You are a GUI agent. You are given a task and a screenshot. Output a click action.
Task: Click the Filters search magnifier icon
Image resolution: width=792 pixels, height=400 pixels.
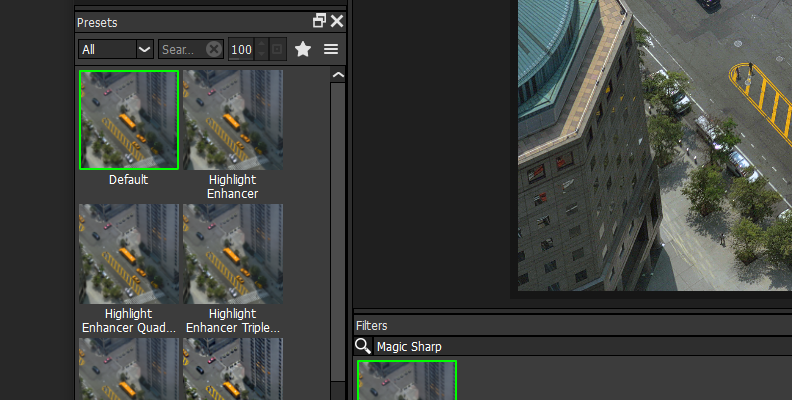pyautogui.click(x=363, y=346)
